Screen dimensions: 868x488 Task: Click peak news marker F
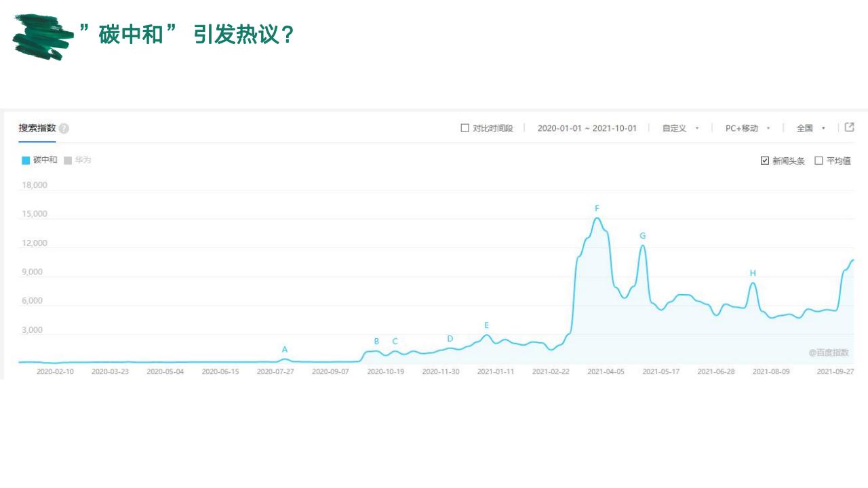point(597,209)
